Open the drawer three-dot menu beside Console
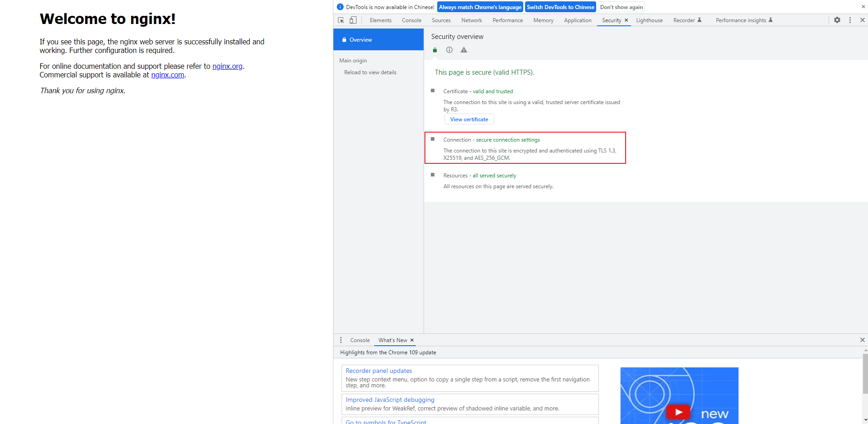Image resolution: width=868 pixels, height=424 pixels. coord(341,340)
